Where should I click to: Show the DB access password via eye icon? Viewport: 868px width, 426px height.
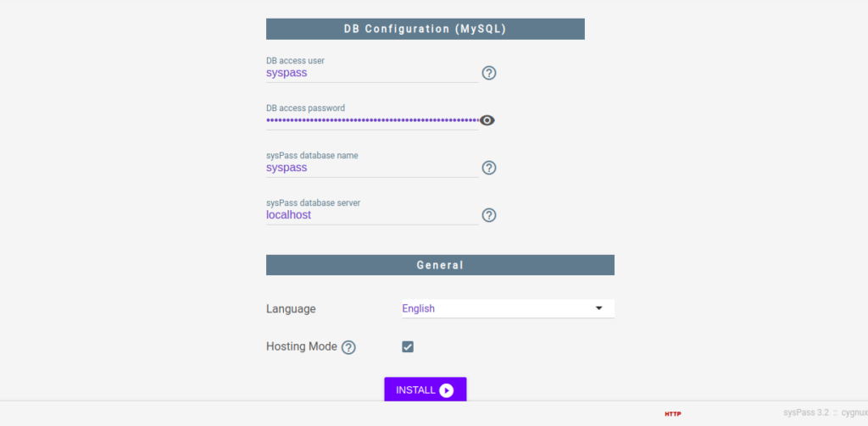pyautogui.click(x=487, y=120)
